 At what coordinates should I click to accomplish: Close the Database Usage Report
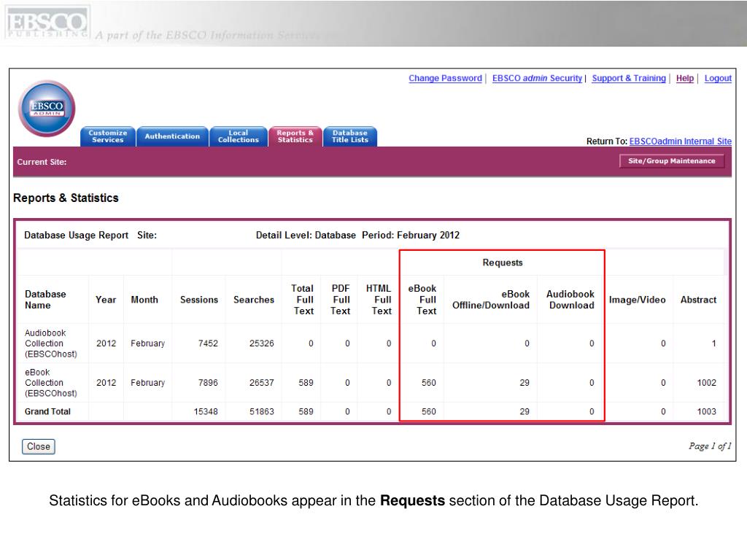coord(39,447)
